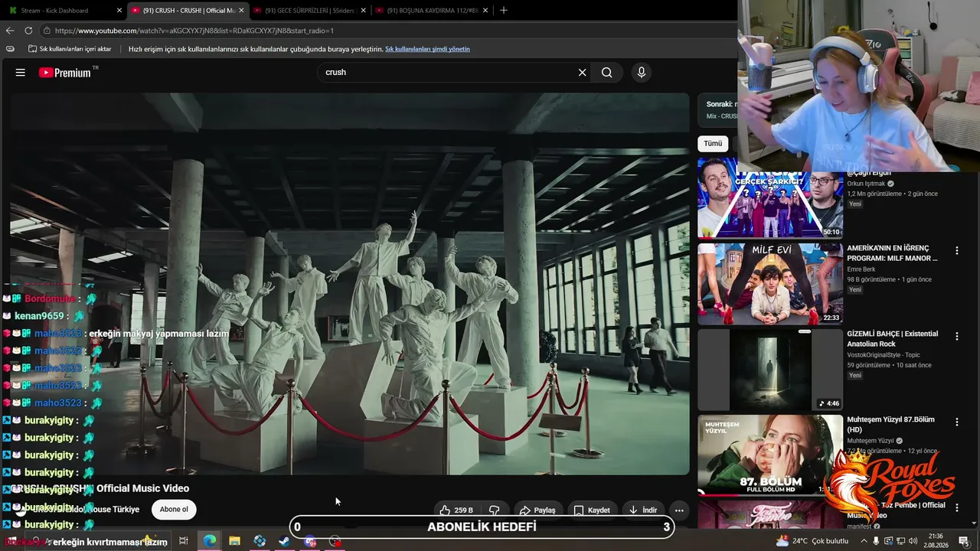This screenshot has height=551, width=980.
Task: Open options for the GİZEMLİ BAHÇE video
Action: tap(956, 336)
